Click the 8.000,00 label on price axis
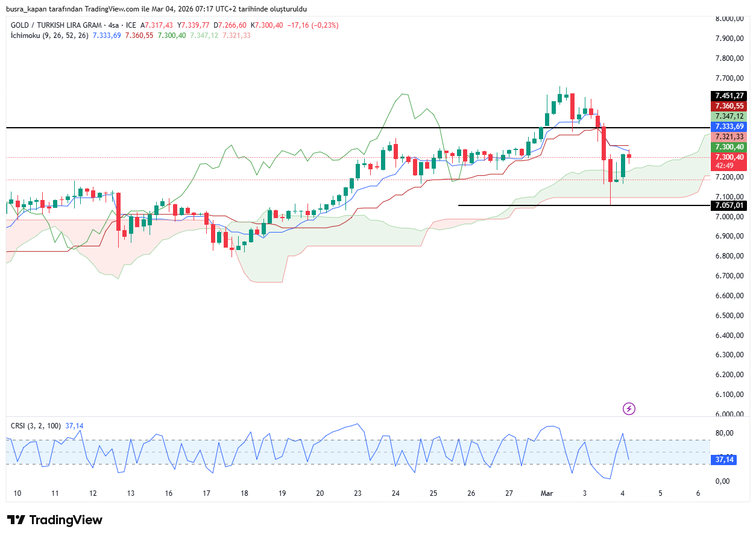 coord(729,19)
